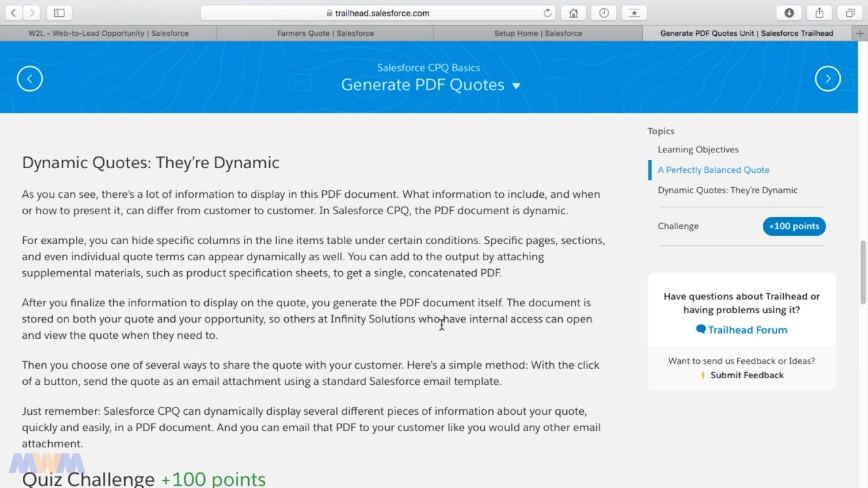Screen dimensions: 868x488
Task: Show downloads with the download icon
Action: click(x=789, y=13)
